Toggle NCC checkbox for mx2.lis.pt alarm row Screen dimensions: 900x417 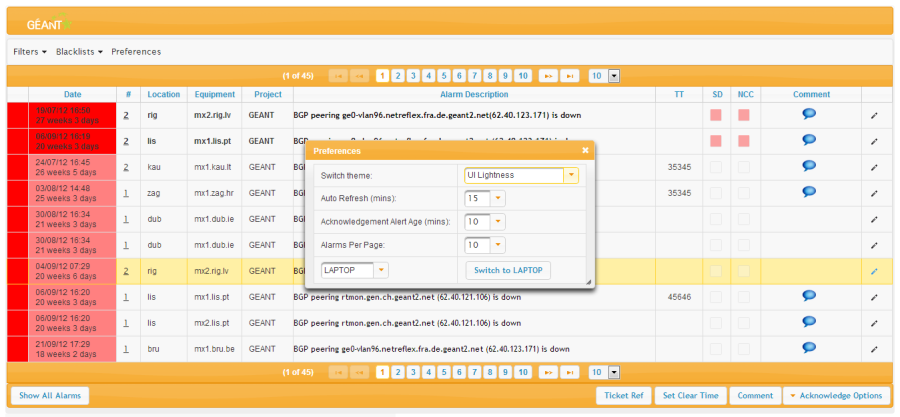point(744,323)
